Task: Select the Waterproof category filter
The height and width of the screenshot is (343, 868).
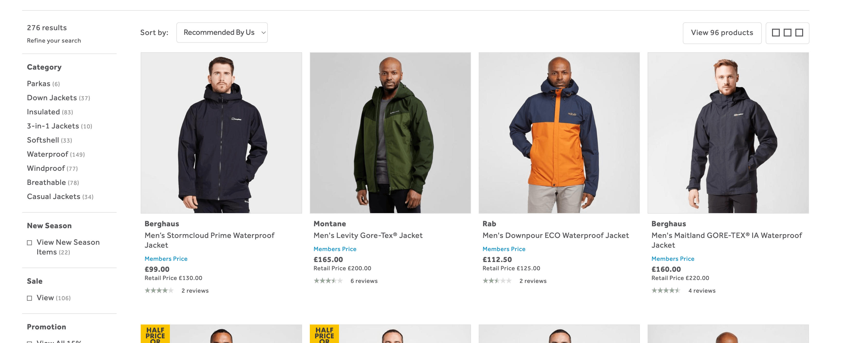Action: 47,154
